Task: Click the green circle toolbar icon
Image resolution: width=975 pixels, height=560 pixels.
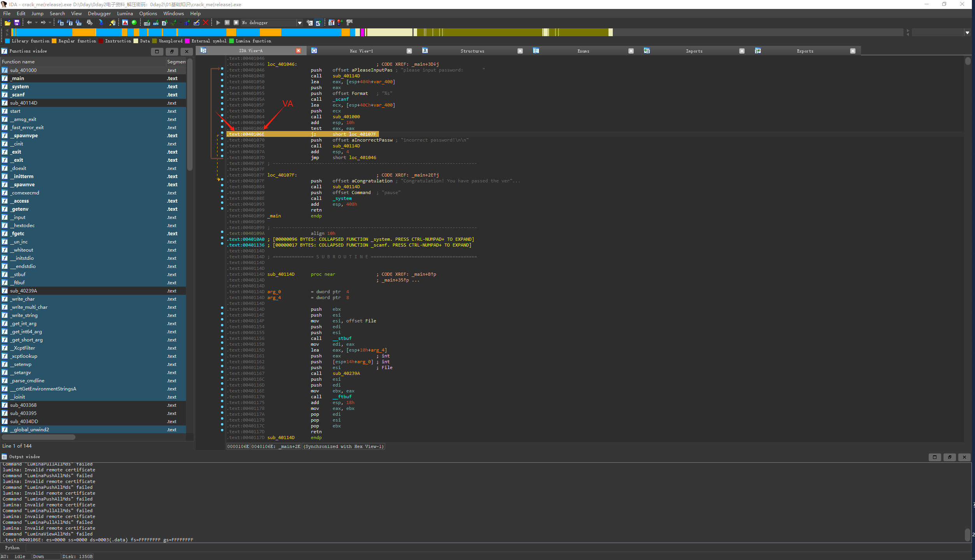Action: tap(134, 23)
